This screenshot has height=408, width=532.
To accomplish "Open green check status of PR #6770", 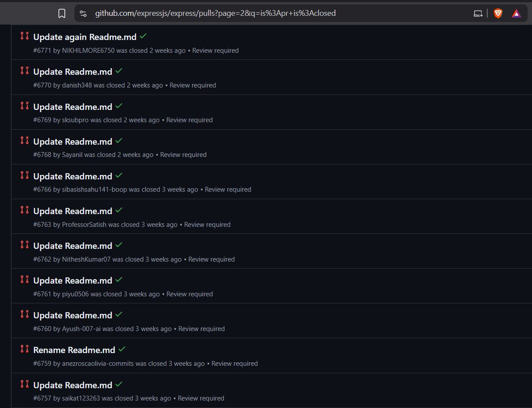I will click(x=119, y=71).
